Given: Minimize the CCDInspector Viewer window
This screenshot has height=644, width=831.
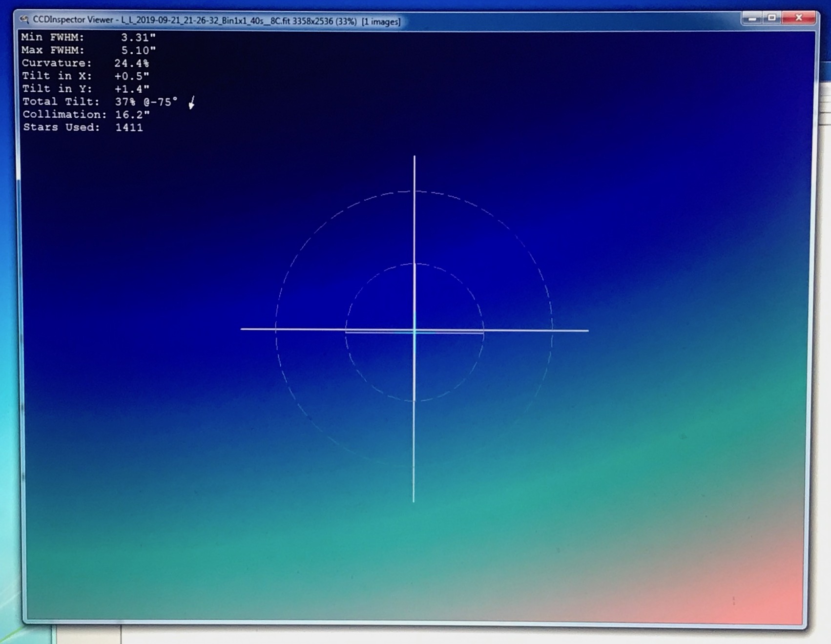Looking at the screenshot, I should [752, 18].
